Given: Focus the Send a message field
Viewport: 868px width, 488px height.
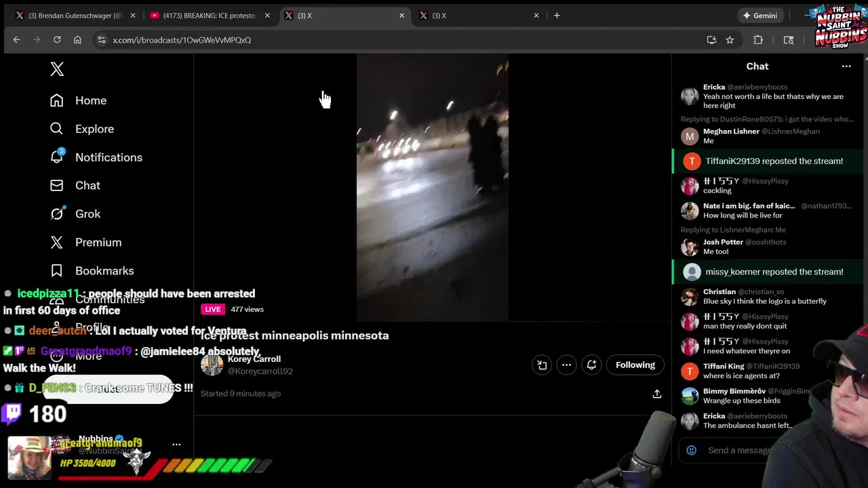Looking at the screenshot, I should (739, 450).
